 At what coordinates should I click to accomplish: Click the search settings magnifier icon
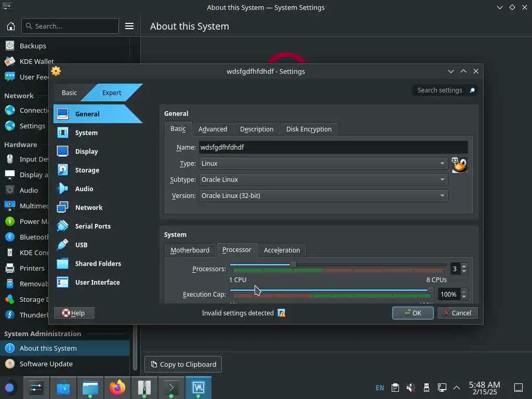pyautogui.click(x=472, y=90)
